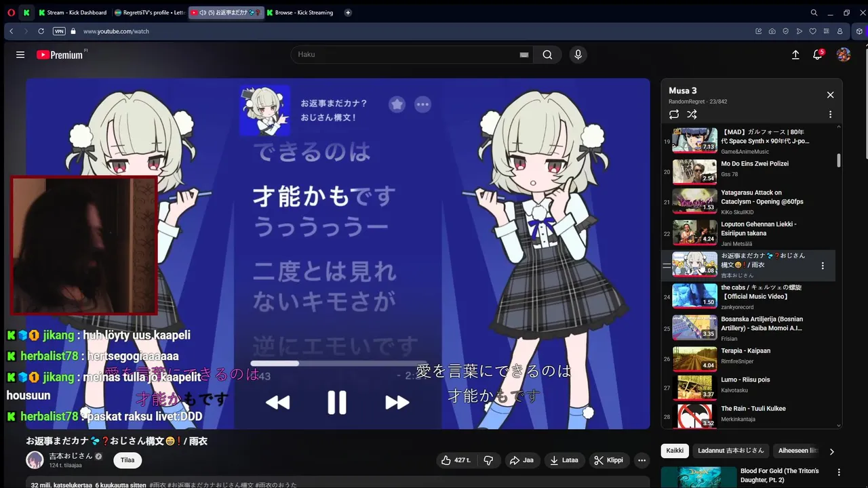
Task: Open YouTube notifications bell
Action: [x=818, y=55]
